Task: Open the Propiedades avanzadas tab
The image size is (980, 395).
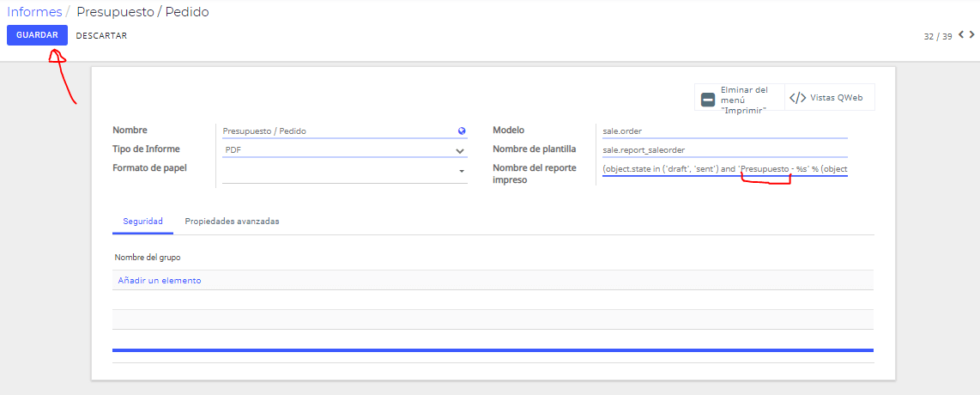Action: (x=232, y=222)
